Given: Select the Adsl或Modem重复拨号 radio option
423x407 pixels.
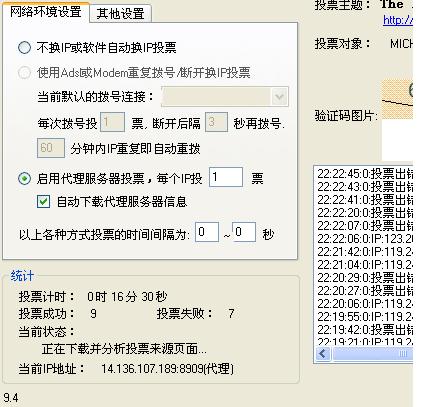Looking at the screenshot, I should coord(24,72).
